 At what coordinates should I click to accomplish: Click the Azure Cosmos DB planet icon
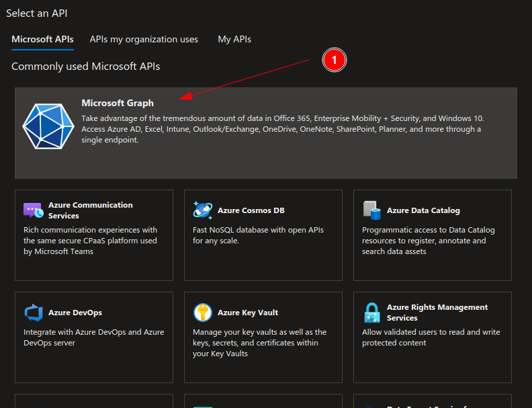point(203,210)
